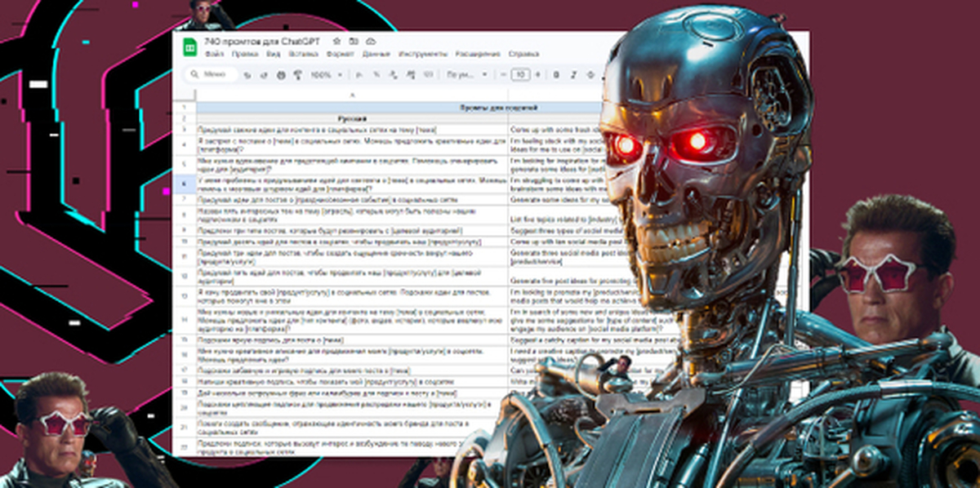Open the Данные menu
Screen dimensions: 980x488
[x=376, y=54]
